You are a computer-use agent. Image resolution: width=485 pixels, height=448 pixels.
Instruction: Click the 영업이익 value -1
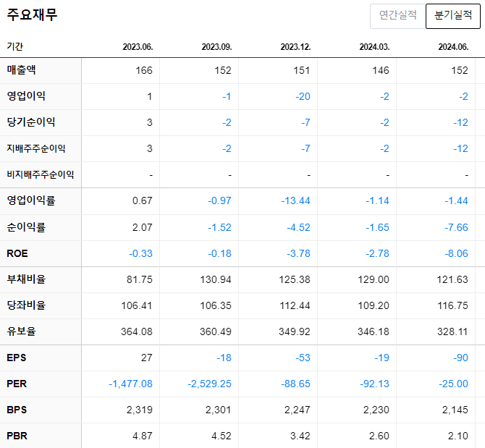click(227, 96)
